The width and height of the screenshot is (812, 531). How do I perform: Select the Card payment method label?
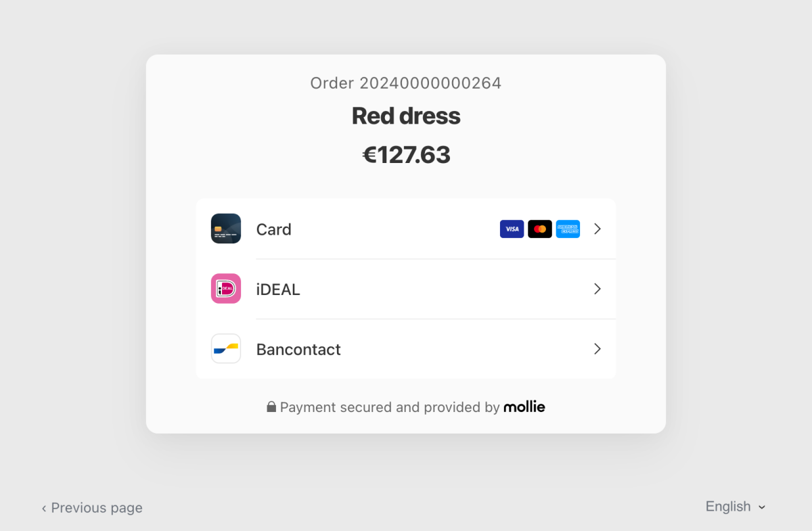tap(274, 229)
